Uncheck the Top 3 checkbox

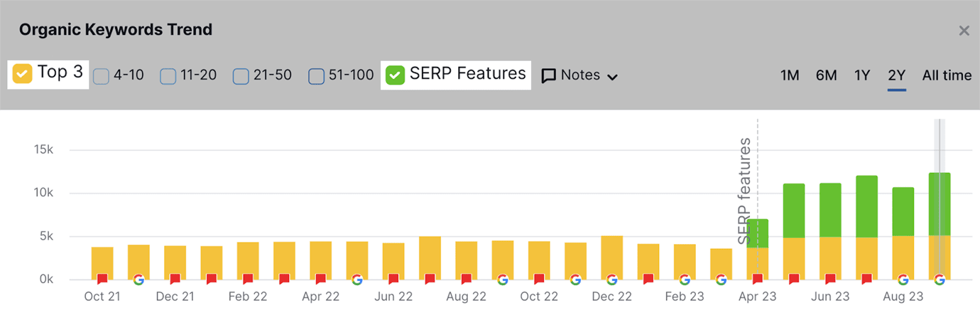click(x=23, y=74)
